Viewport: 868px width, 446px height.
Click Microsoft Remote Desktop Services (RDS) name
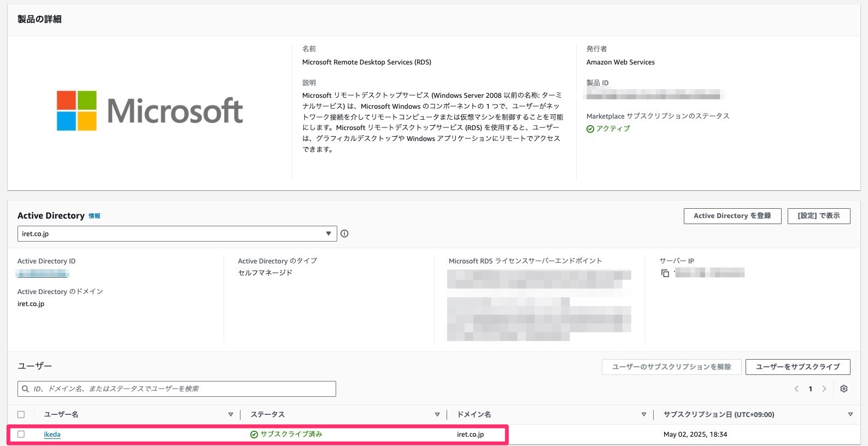[367, 62]
